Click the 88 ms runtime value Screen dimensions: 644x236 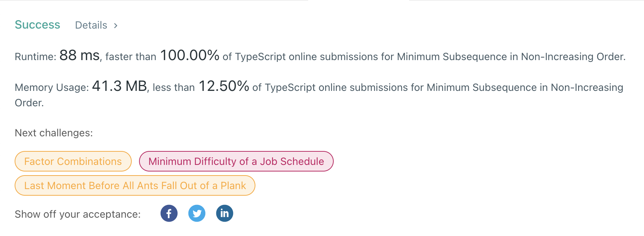(79, 56)
